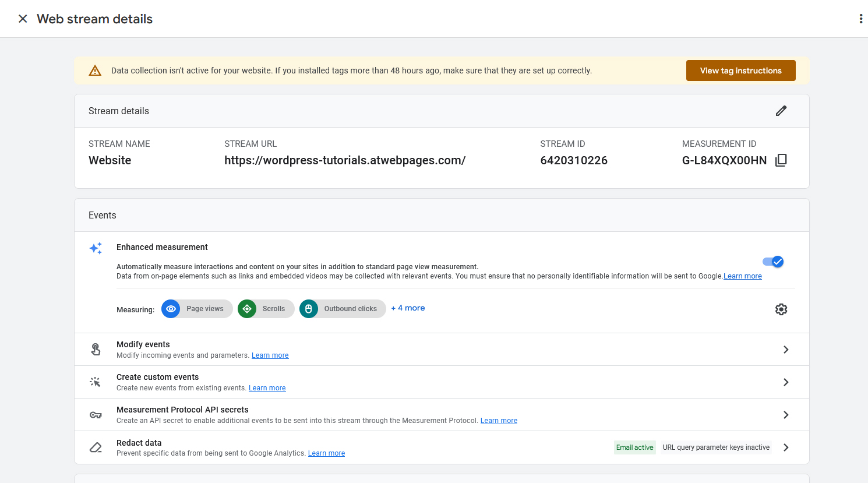Open Enhanced measurement settings via gear icon
The width and height of the screenshot is (868, 483).
[781, 309]
